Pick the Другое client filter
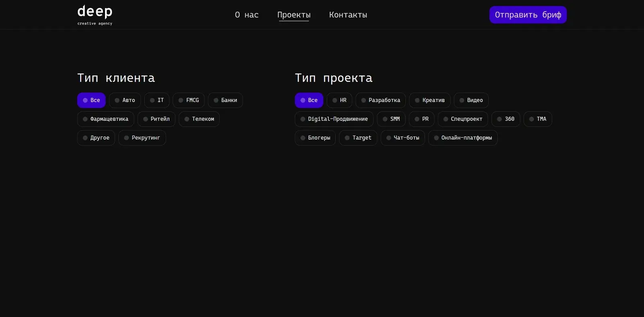Viewport: 644px width, 317px height. click(x=96, y=138)
